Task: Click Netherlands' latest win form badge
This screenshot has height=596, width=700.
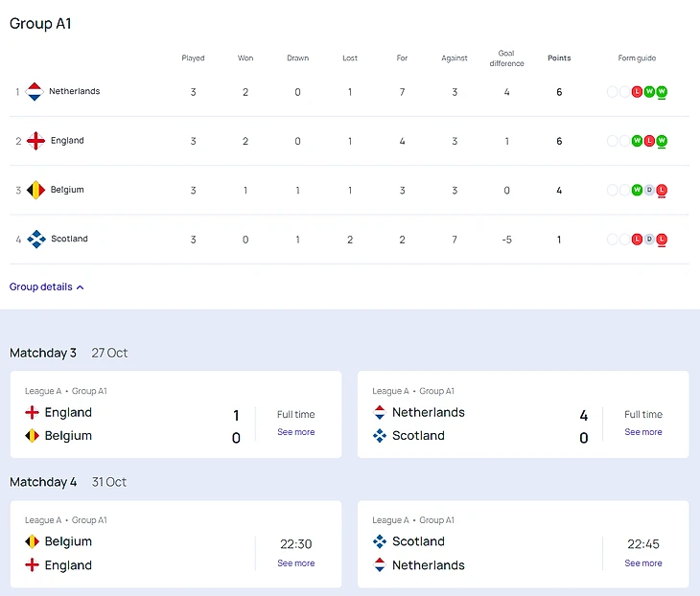Action: (x=662, y=92)
